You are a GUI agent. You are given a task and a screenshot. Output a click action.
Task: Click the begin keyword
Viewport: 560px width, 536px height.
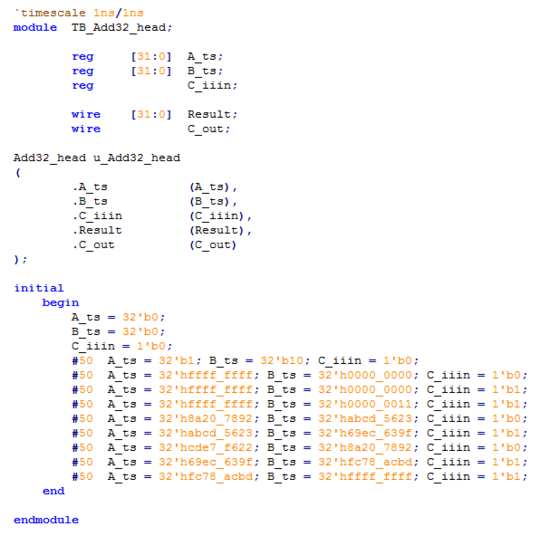click(60, 303)
